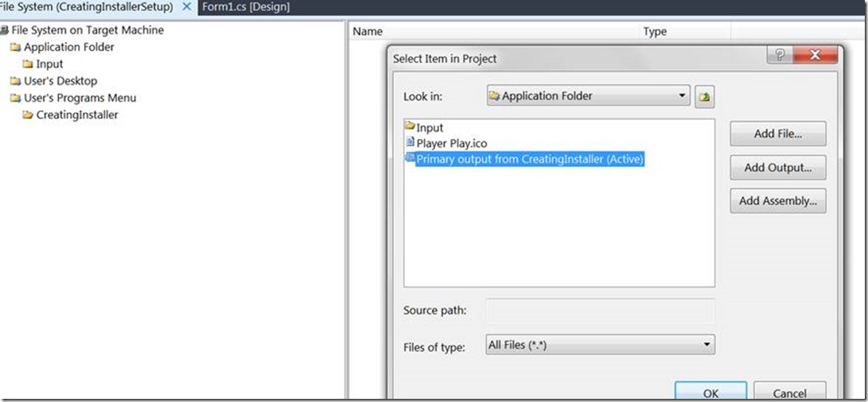This screenshot has height=402, width=868.
Task: Click the Add Assembly... button
Action: (777, 201)
